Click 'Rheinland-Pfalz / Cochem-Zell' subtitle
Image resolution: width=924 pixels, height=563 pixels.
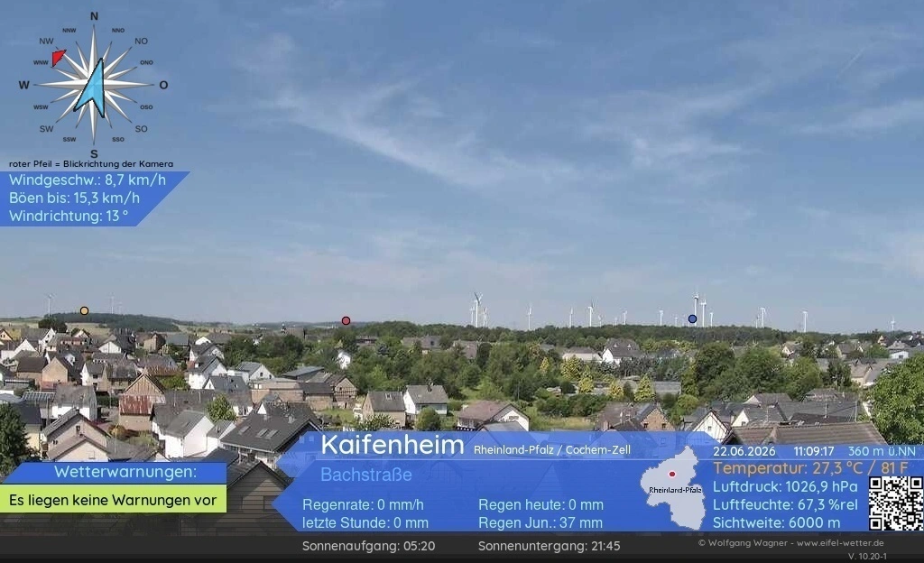[x=552, y=450]
